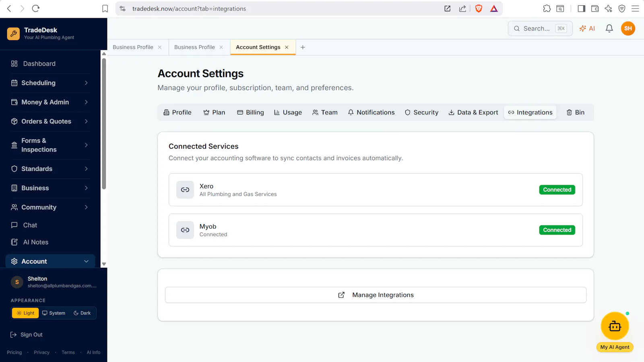The height and width of the screenshot is (362, 644).
Task: Click the Manage Integrations button
Action: [376, 295]
